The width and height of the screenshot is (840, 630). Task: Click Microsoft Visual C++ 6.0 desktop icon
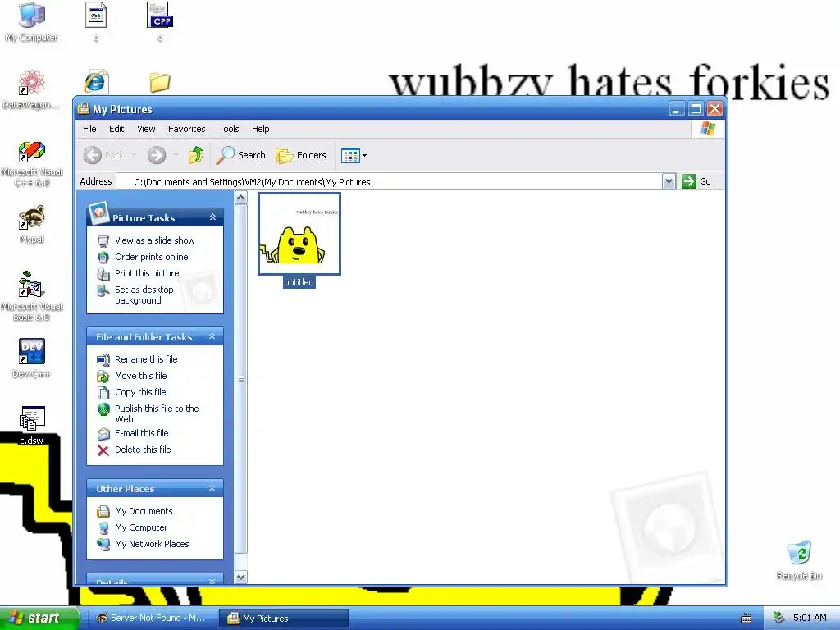(x=32, y=163)
